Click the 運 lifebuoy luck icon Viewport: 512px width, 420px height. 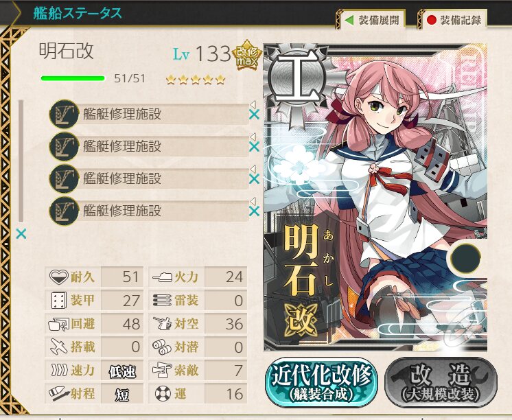click(x=163, y=393)
